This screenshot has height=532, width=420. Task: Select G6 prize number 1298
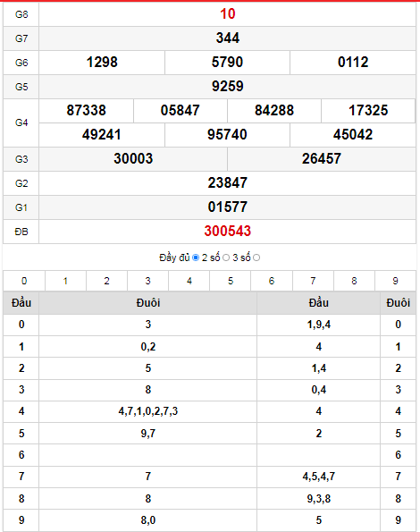pos(102,62)
